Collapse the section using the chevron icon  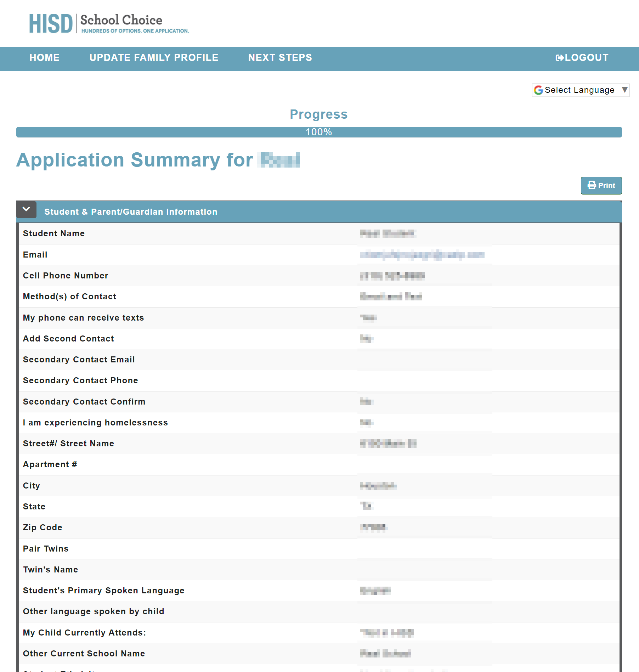coord(26,209)
